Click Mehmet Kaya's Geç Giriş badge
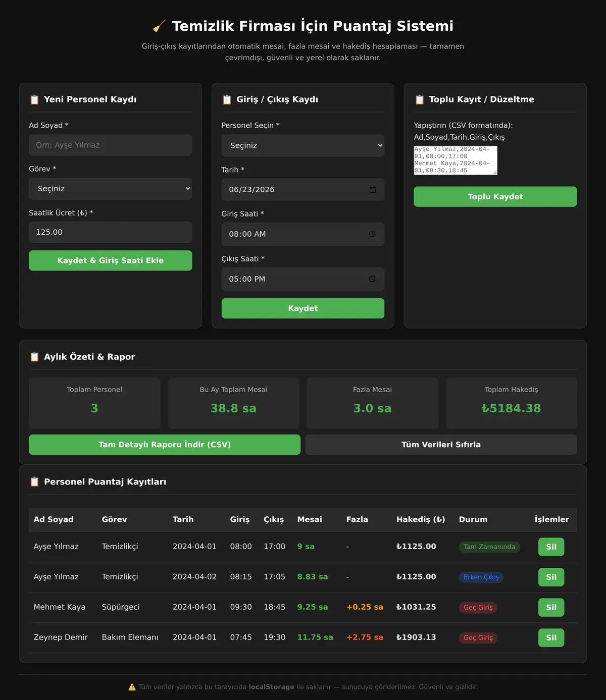The width and height of the screenshot is (606, 700). coord(478,608)
